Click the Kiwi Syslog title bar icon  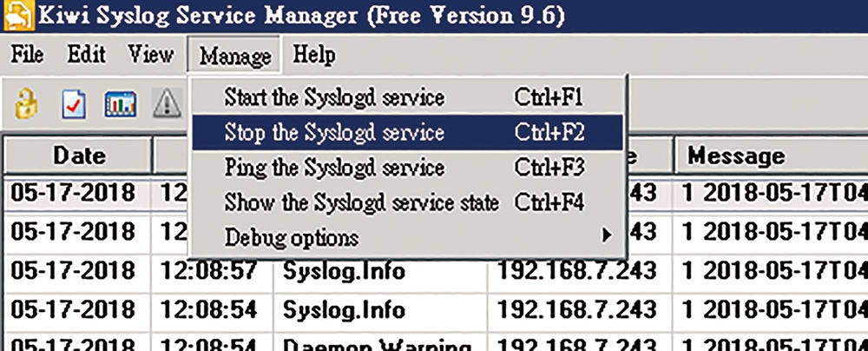click(18, 17)
